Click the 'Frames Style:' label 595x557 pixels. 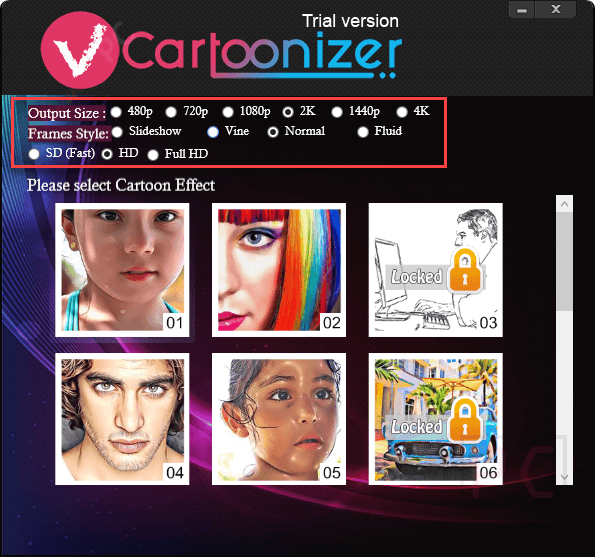68,134
